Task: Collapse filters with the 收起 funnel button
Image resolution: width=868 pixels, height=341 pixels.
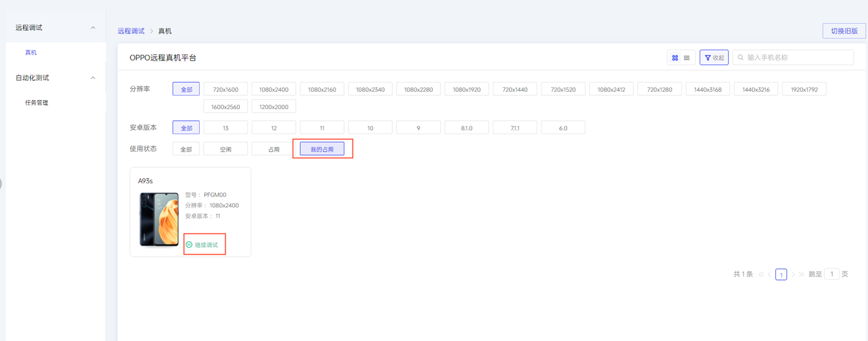Action: click(714, 58)
